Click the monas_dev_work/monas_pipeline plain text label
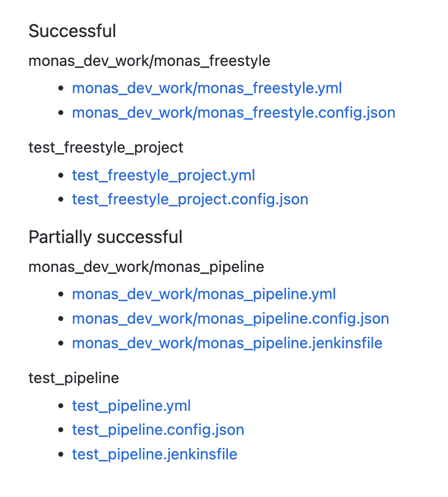 tap(146, 267)
